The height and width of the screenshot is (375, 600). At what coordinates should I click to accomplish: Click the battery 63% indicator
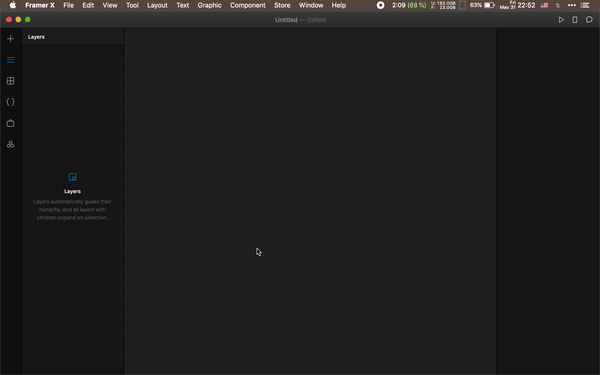pos(482,5)
